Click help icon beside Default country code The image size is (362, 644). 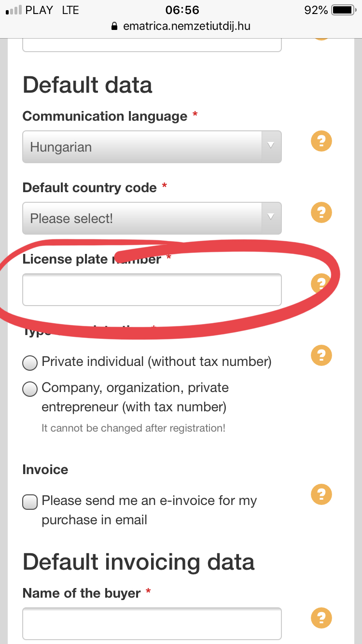321,213
